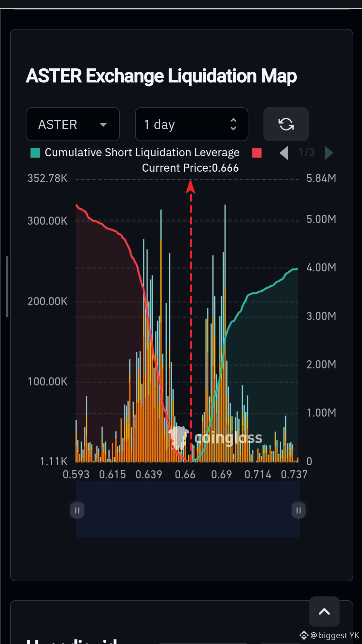Click the 4.00M axis value
362x644 pixels.
tap(321, 268)
